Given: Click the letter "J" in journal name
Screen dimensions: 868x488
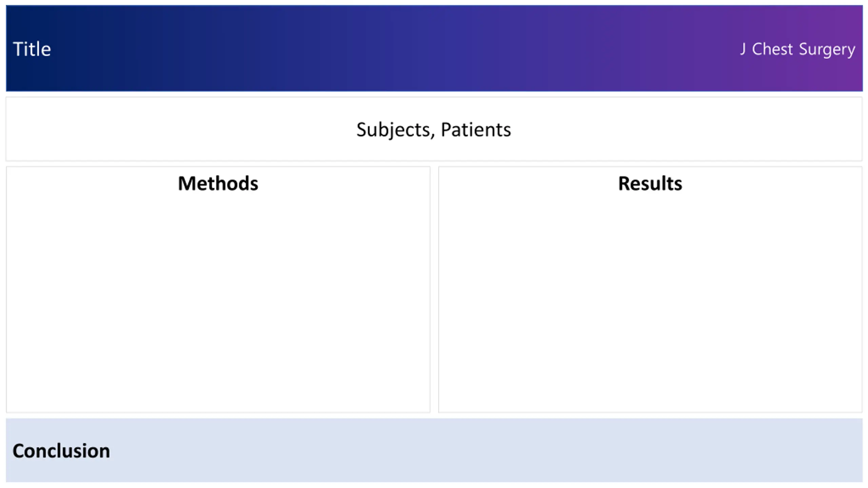Looking at the screenshot, I should (743, 49).
